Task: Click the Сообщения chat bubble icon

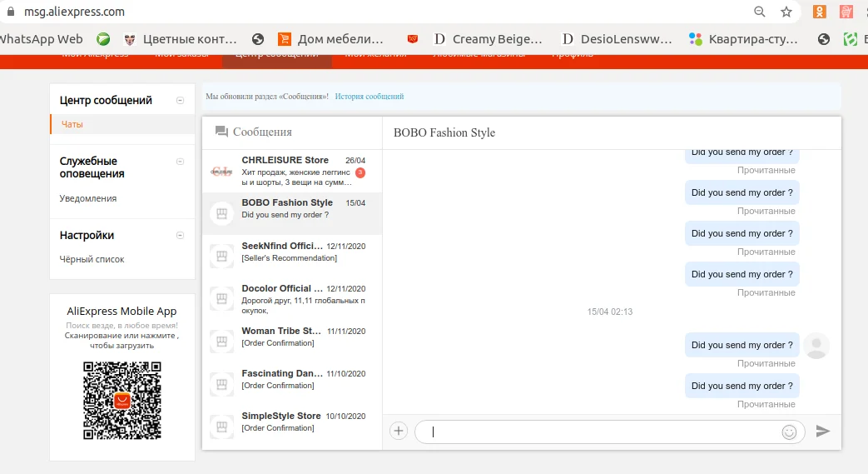Action: tap(221, 132)
